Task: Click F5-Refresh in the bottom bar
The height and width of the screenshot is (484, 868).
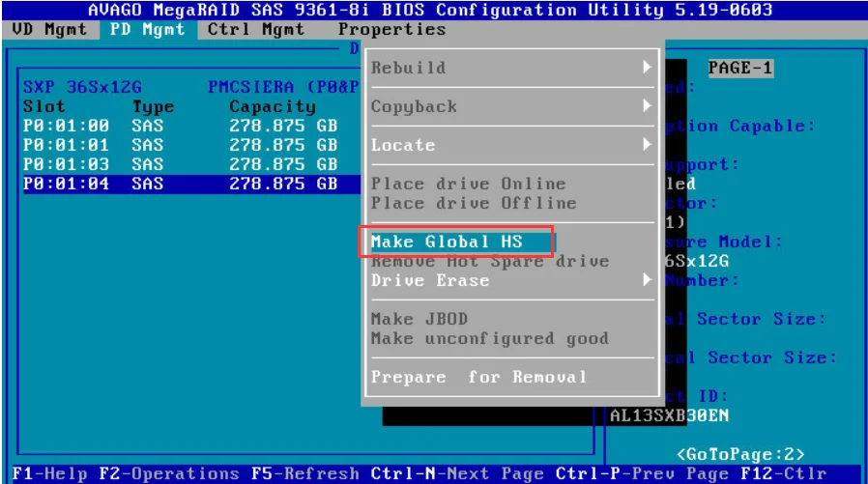Action: pyautogui.click(x=305, y=474)
